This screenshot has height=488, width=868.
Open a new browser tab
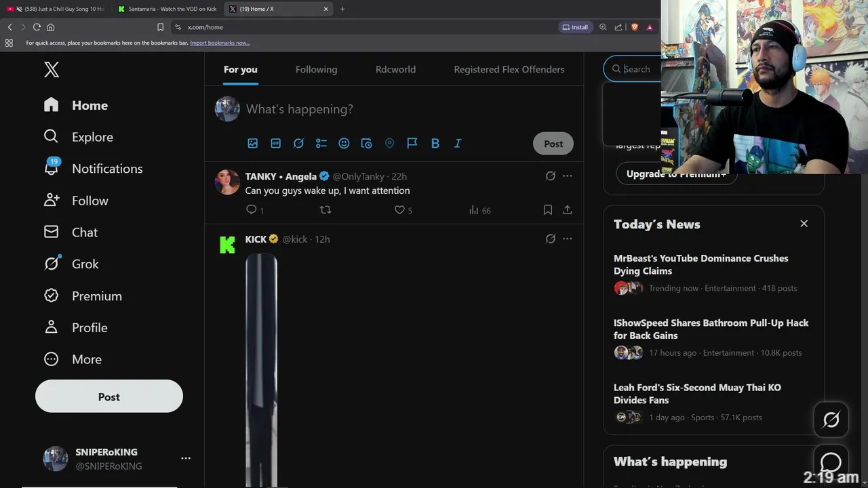pyautogui.click(x=342, y=9)
